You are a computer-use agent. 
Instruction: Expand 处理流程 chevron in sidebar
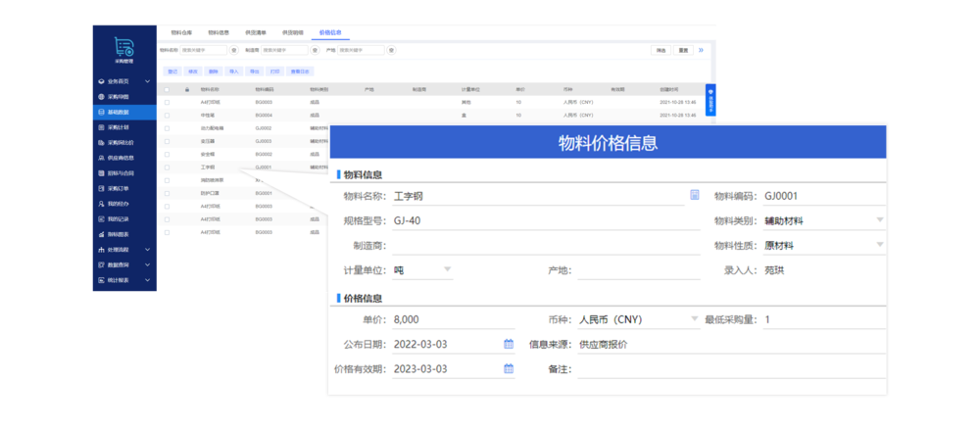(148, 250)
